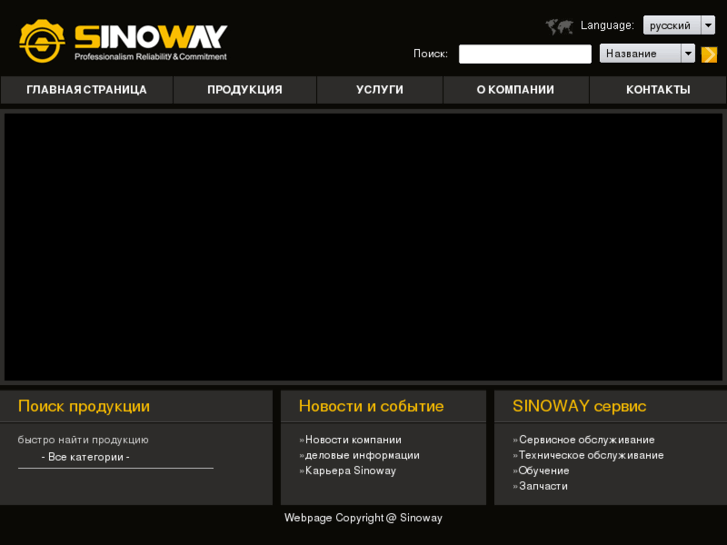Go to ГЛАВНАЯ СТРАНИЦА menu item
The height and width of the screenshot is (545, 727).
[x=87, y=90]
